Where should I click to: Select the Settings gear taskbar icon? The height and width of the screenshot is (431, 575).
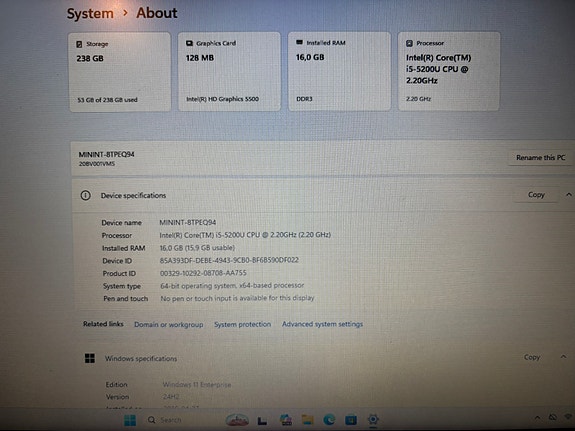coord(373,419)
